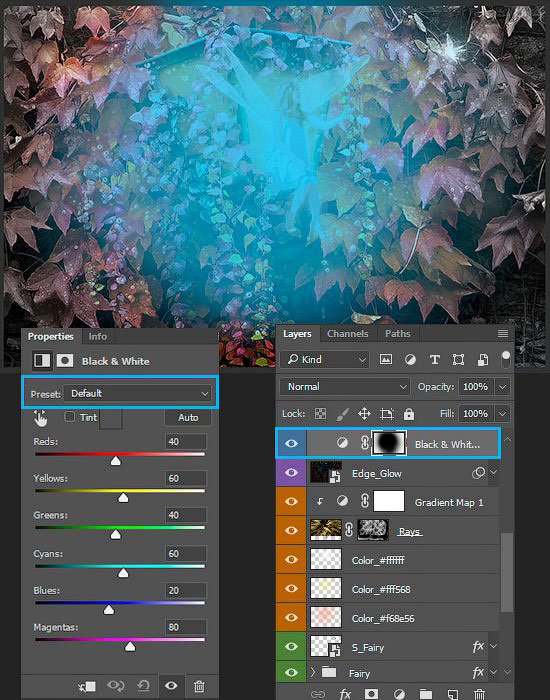The width and height of the screenshot is (550, 700).
Task: Filter layers by smart object icon
Action: point(483,360)
